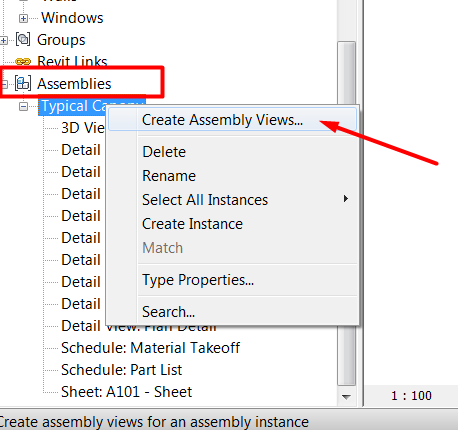
Task: Click Search in the context menu
Action: (x=168, y=312)
